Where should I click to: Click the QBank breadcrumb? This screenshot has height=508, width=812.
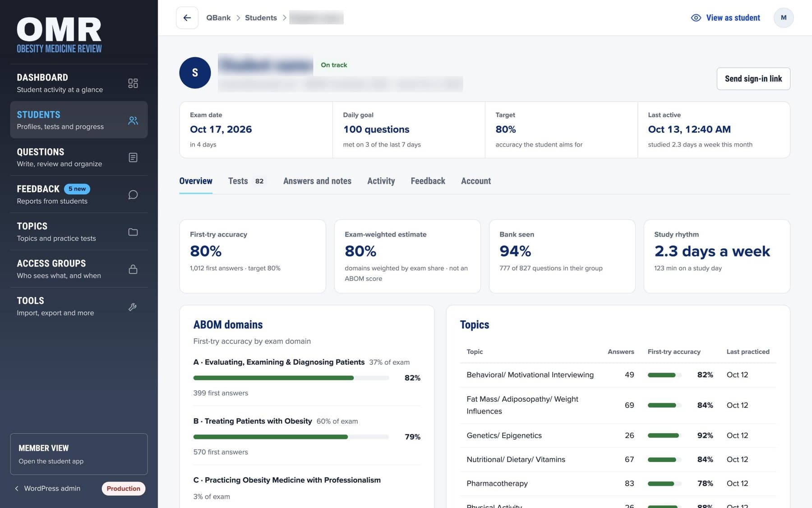[x=218, y=18]
